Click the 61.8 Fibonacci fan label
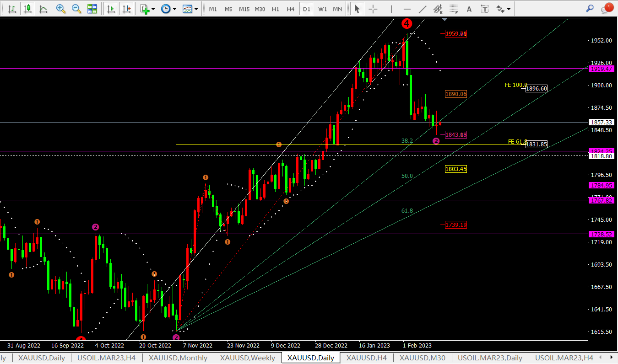Viewport: 618px width, 364px height. [407, 211]
